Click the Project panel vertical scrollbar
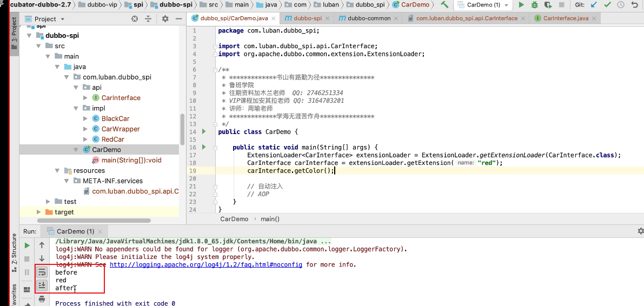Image resolution: width=644 pixels, height=306 pixels. coord(181,129)
